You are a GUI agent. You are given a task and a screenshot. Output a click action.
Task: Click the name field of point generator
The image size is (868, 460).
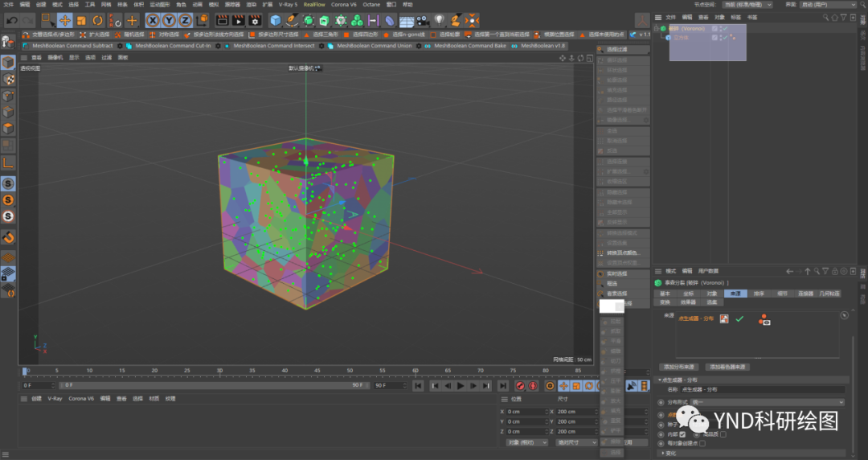coord(763,389)
